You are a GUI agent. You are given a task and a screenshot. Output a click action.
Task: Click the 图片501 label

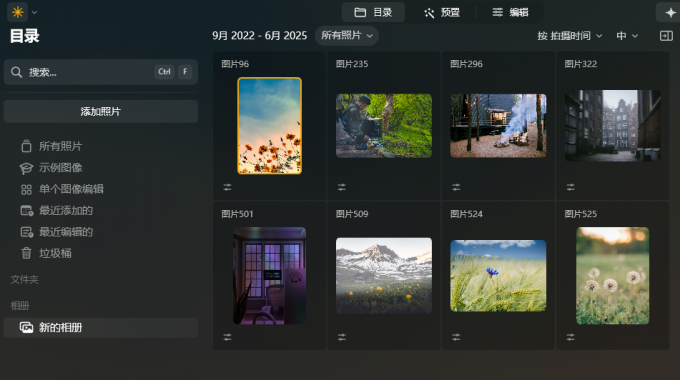(237, 214)
